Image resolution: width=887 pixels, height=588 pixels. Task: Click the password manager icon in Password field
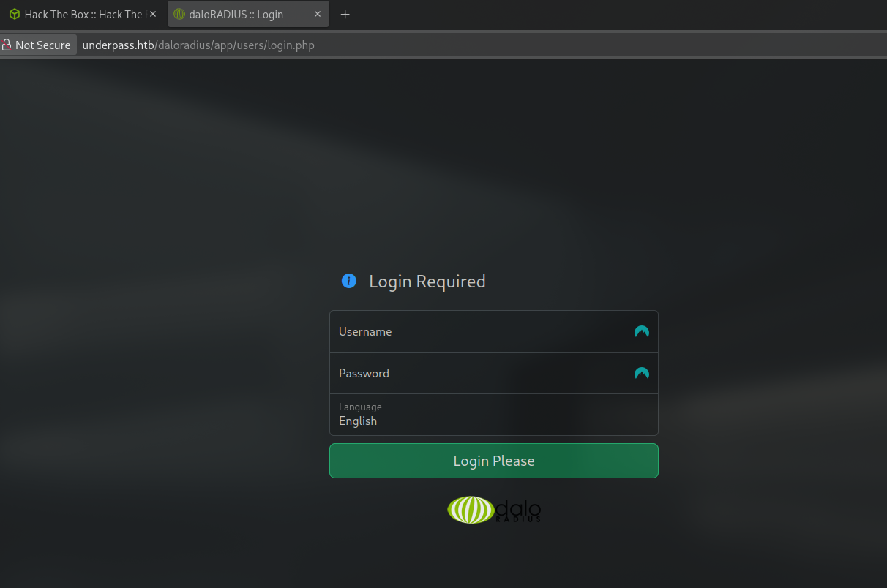(x=641, y=373)
